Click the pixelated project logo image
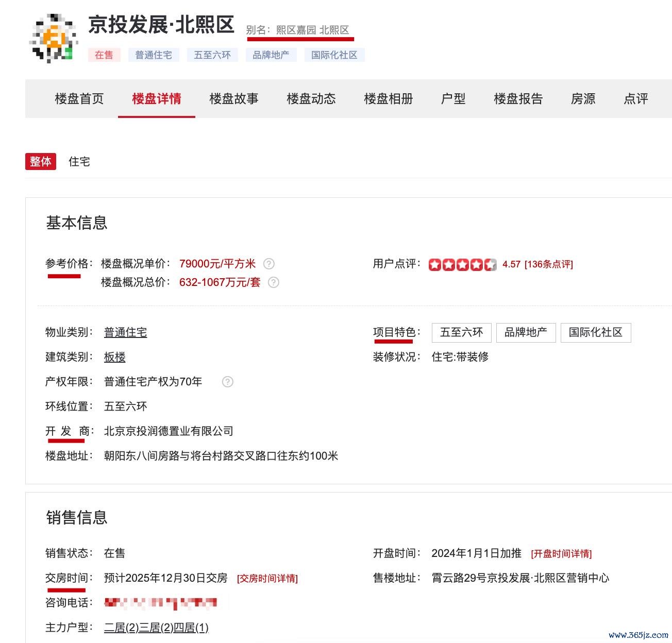This screenshot has width=672, height=643. pos(55,39)
